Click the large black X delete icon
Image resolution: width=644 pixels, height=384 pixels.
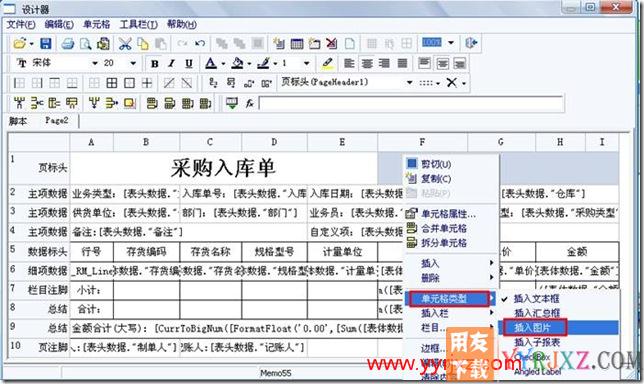(x=452, y=83)
